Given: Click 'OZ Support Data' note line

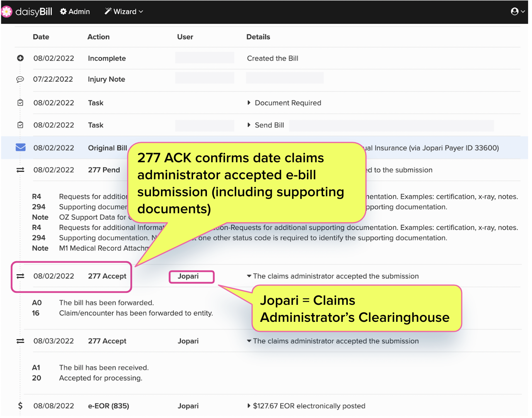Looking at the screenshot, I should (x=93, y=217).
